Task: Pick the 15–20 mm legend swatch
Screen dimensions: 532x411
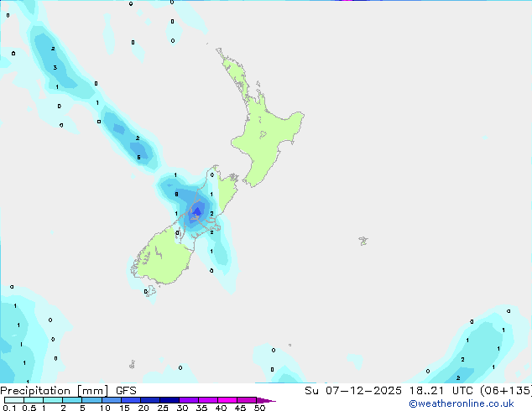Action: point(130,400)
